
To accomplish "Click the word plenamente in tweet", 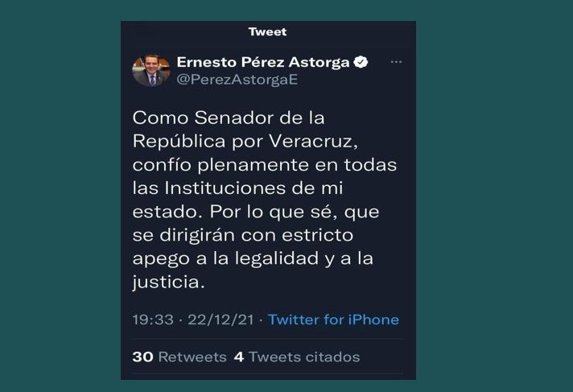I will pyautogui.click(x=254, y=165).
